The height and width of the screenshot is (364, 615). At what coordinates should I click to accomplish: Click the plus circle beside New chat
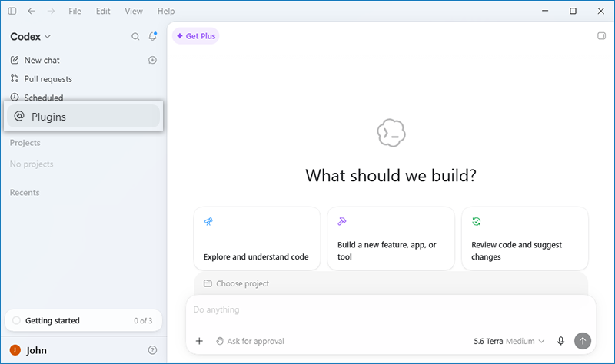152,60
